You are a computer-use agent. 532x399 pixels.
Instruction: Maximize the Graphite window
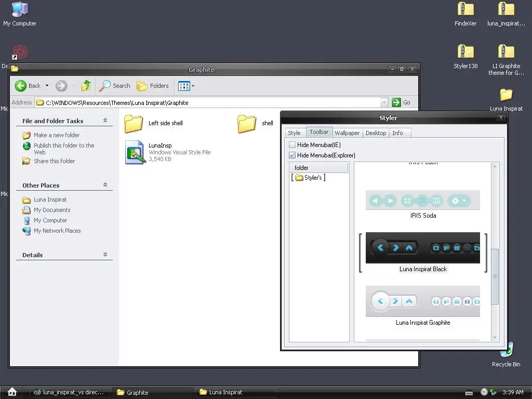coord(402,69)
